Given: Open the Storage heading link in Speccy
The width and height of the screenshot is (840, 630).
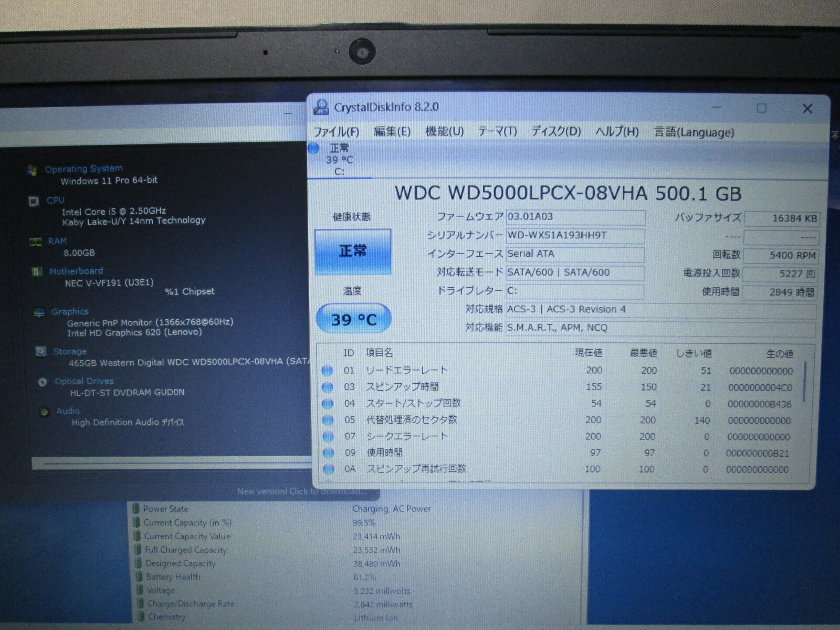Looking at the screenshot, I should 70,351.
